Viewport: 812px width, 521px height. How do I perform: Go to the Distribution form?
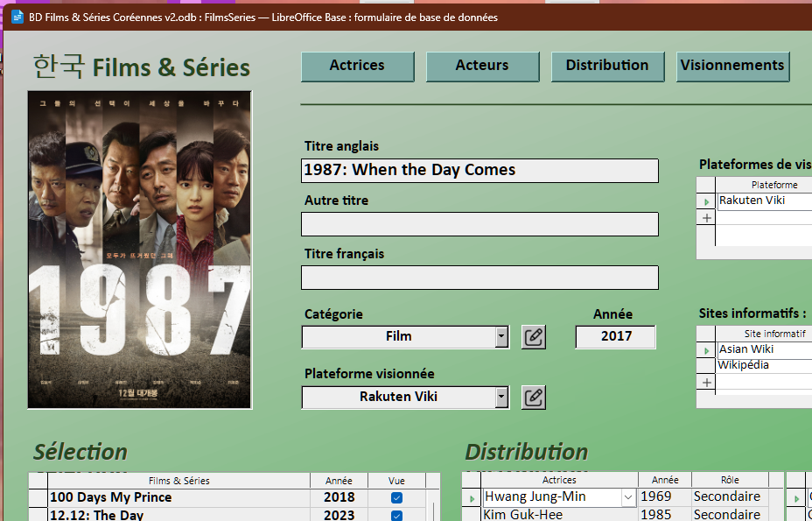click(x=607, y=67)
